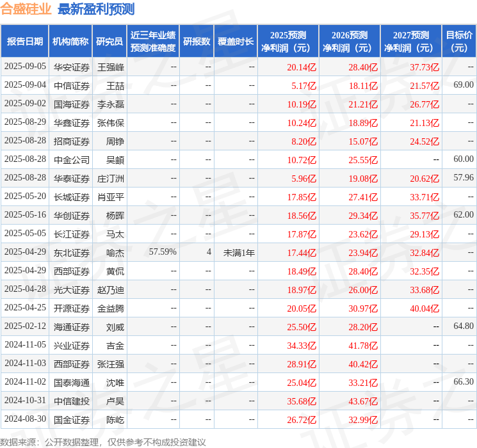Click the 41.78亿 forecast value
This screenshot has height=448, width=477.
(x=363, y=346)
